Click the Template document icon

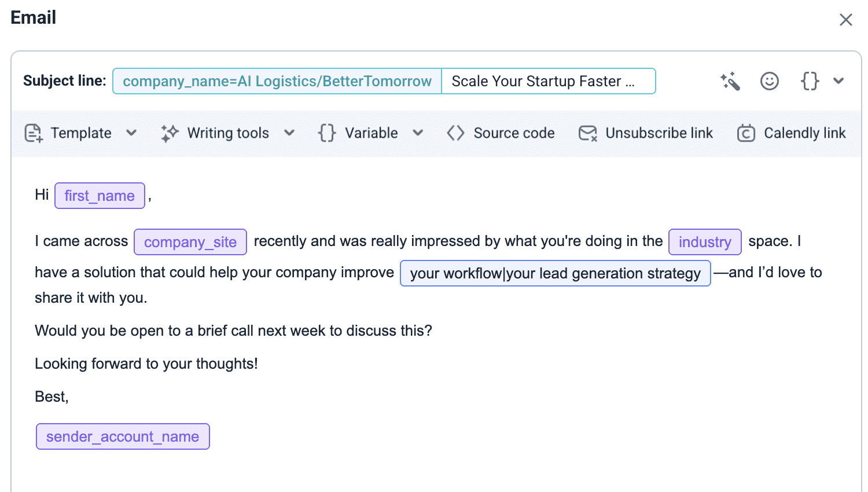click(x=33, y=133)
